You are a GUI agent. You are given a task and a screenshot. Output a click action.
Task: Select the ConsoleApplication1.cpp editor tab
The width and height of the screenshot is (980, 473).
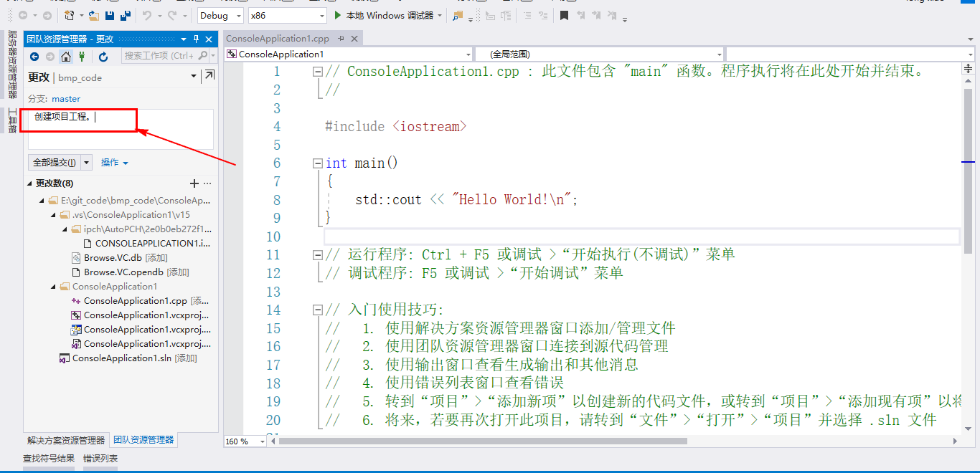pyautogui.click(x=278, y=39)
